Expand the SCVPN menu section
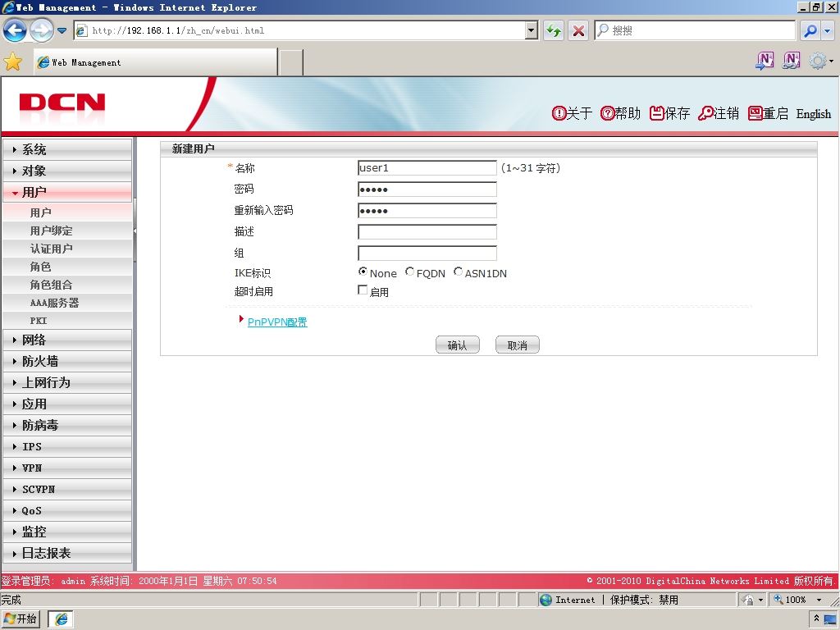The image size is (840, 630). (x=67, y=490)
